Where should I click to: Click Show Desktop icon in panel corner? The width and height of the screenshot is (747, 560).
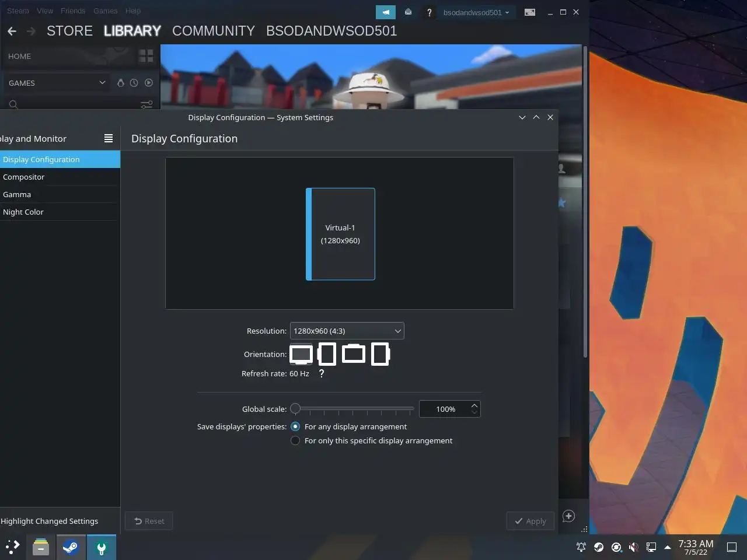[731, 547]
